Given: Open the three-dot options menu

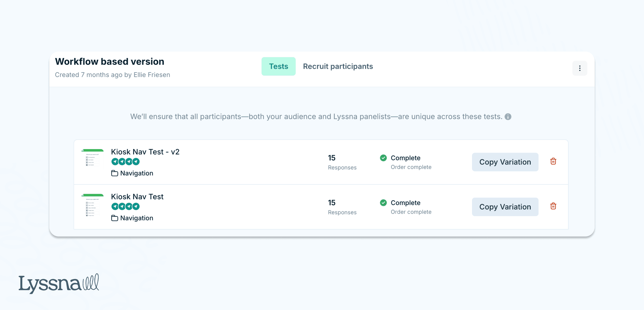Looking at the screenshot, I should coord(580,68).
